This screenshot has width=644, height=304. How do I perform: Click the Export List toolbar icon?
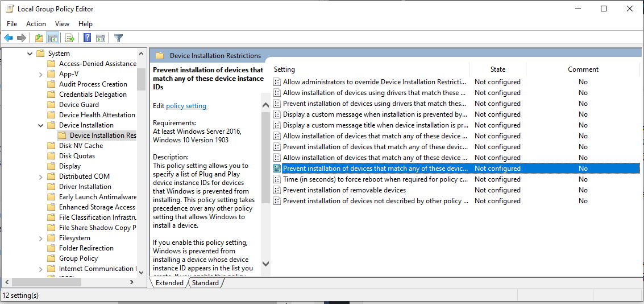[x=70, y=38]
